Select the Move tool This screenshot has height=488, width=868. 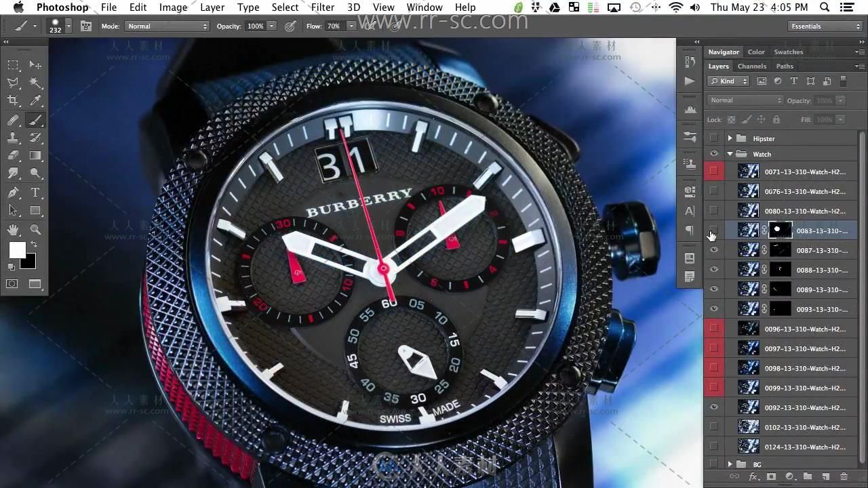point(35,65)
